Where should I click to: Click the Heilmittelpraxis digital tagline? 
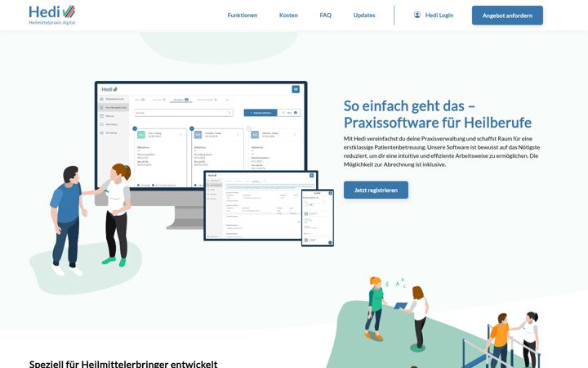[x=52, y=23]
